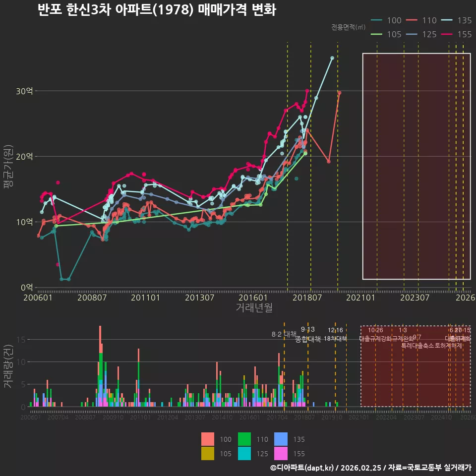
Task: Click the 201807 x-axis tick label
Action: [307, 297]
